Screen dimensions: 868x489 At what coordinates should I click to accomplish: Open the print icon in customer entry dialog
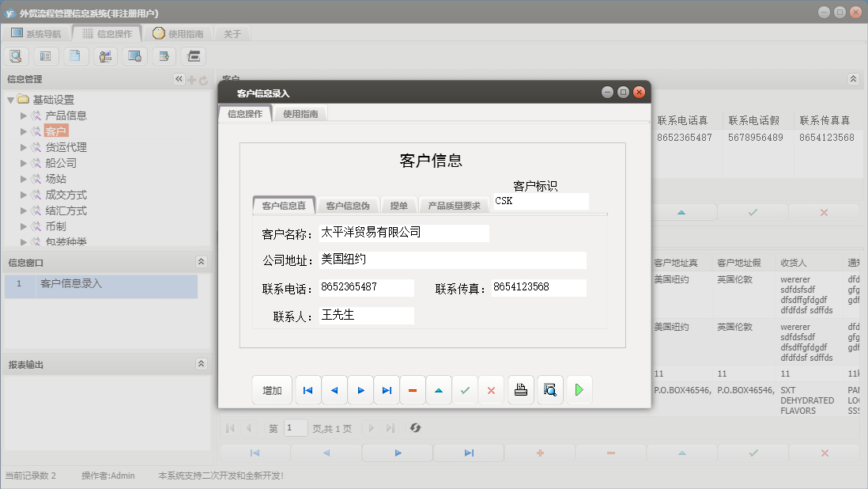(x=520, y=389)
